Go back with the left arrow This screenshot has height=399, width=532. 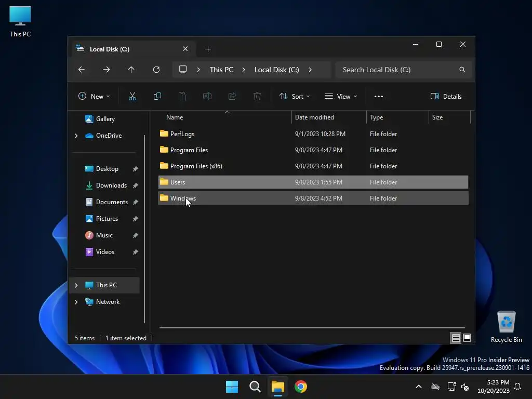[82, 70]
